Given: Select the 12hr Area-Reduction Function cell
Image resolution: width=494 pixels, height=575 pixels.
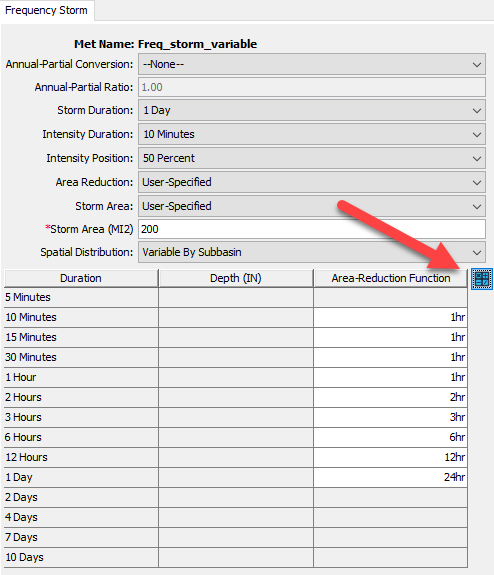Looking at the screenshot, I should coord(391,457).
